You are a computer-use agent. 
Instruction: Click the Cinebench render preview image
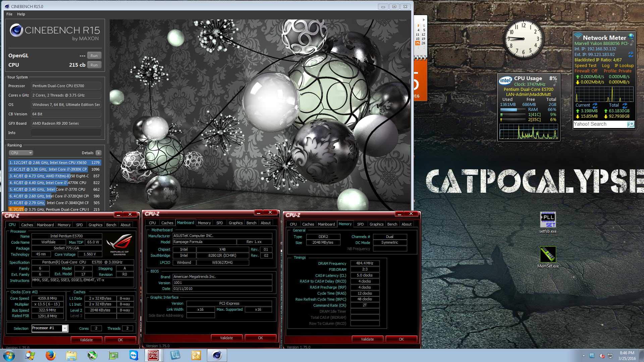coord(260,115)
